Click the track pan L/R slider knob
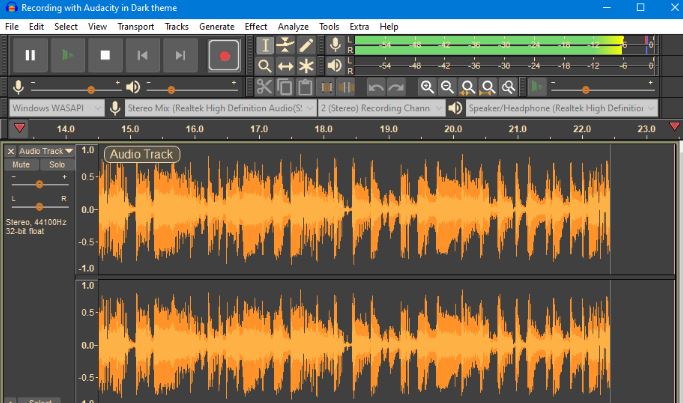This screenshot has height=403, width=683. 39,207
